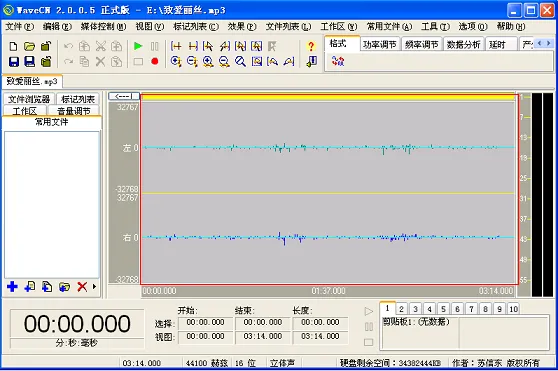Click the red question mark Help icon
Image resolution: width=558 pixels, height=371 pixels.
[311, 46]
